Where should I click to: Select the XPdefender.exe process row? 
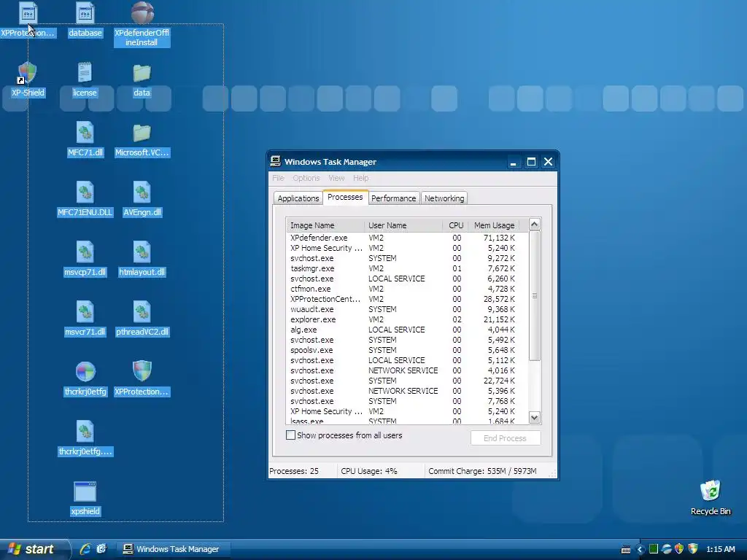[407, 238]
